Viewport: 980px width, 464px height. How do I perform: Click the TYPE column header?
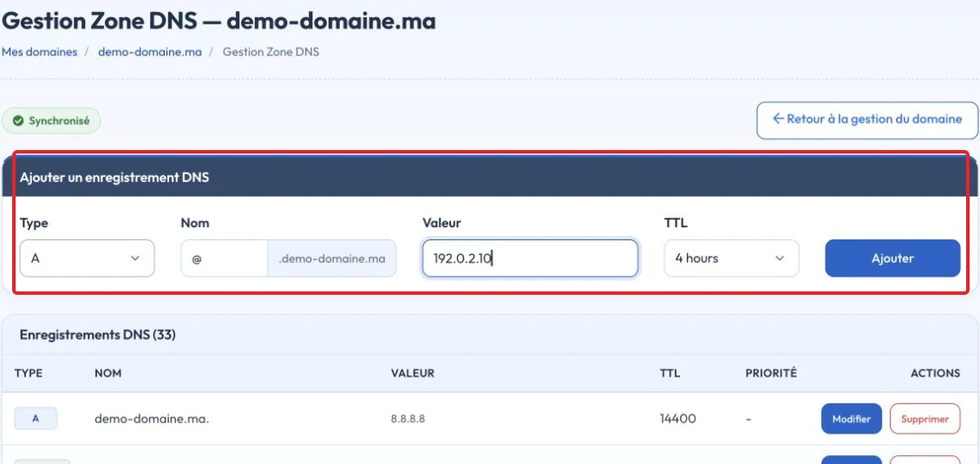point(29,373)
